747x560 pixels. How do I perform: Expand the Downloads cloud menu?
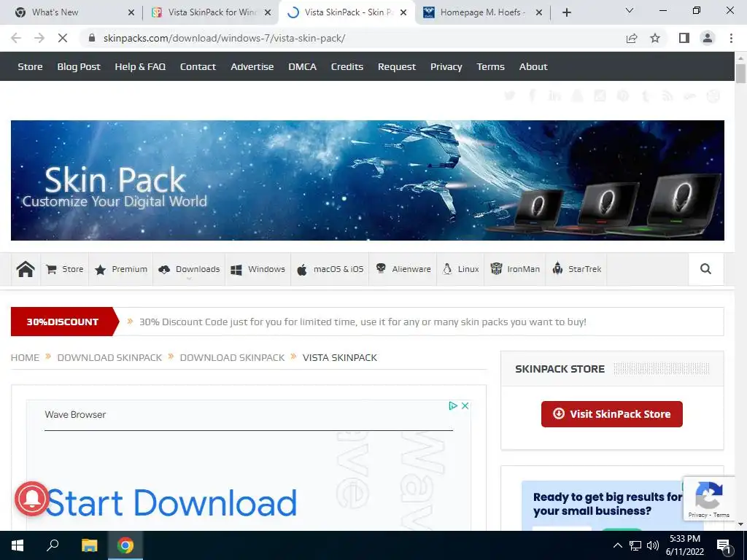click(x=189, y=269)
